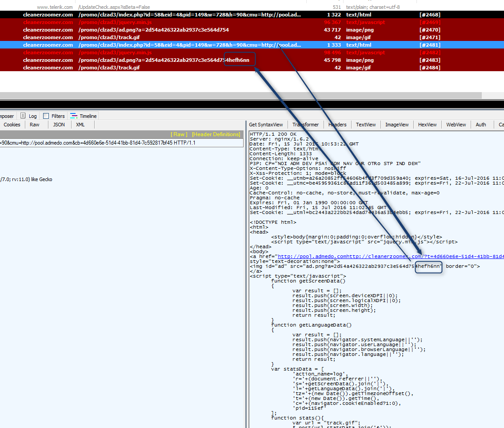Click the 'function getScreenData()' line
The height and width of the screenshot is (428, 504).
308,281
